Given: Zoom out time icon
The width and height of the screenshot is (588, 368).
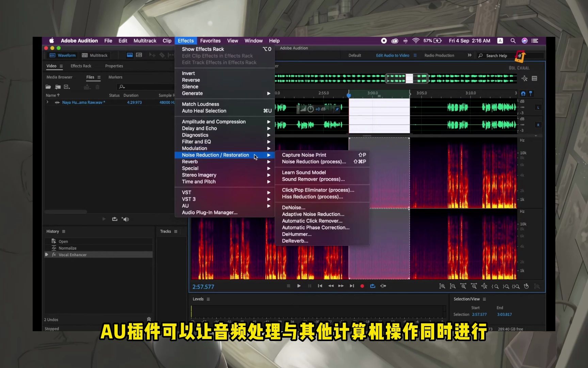Looking at the screenshot, I should point(474,286).
